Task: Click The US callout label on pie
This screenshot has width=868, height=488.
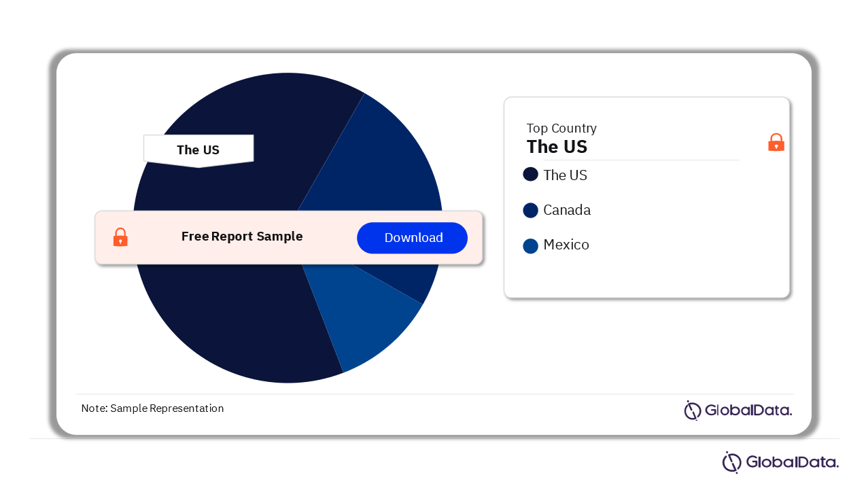Action: (198, 150)
